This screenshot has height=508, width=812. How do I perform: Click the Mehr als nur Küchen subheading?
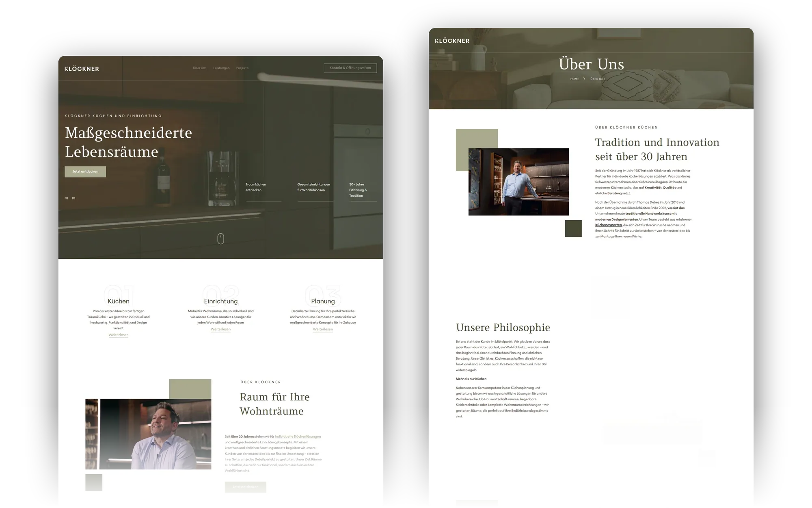click(471, 379)
